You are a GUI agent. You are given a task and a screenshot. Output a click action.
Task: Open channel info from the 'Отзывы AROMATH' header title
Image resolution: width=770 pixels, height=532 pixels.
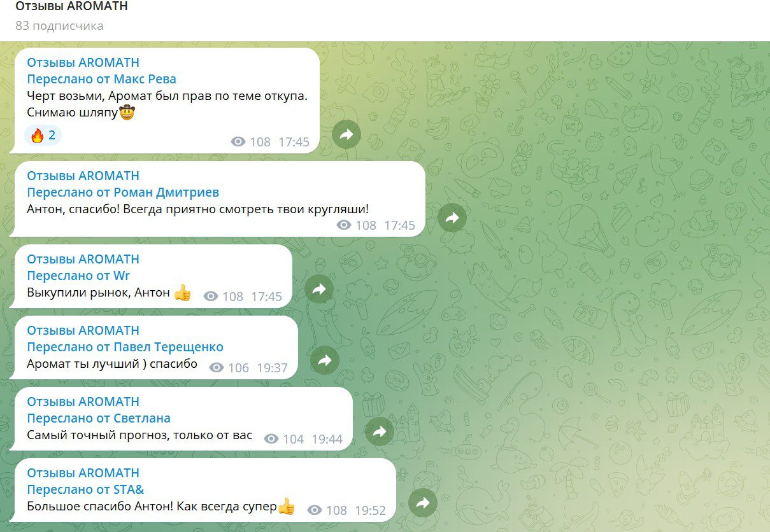click(71, 6)
